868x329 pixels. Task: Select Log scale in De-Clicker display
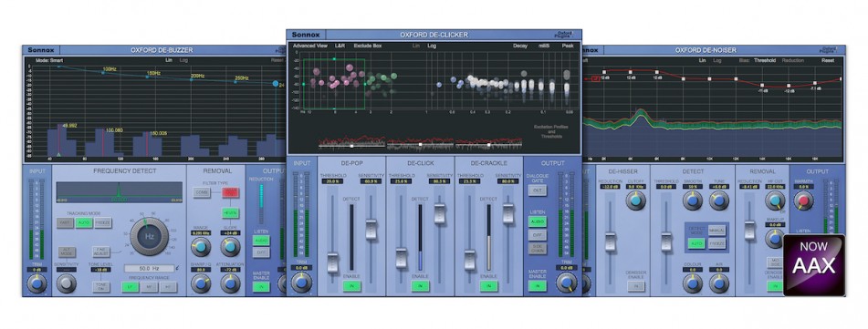[432, 46]
